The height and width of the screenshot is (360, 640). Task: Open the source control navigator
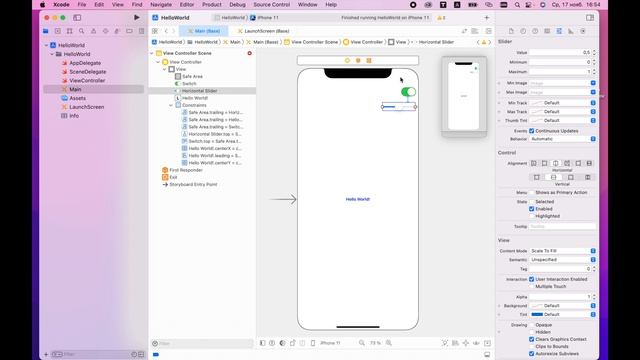click(58, 31)
